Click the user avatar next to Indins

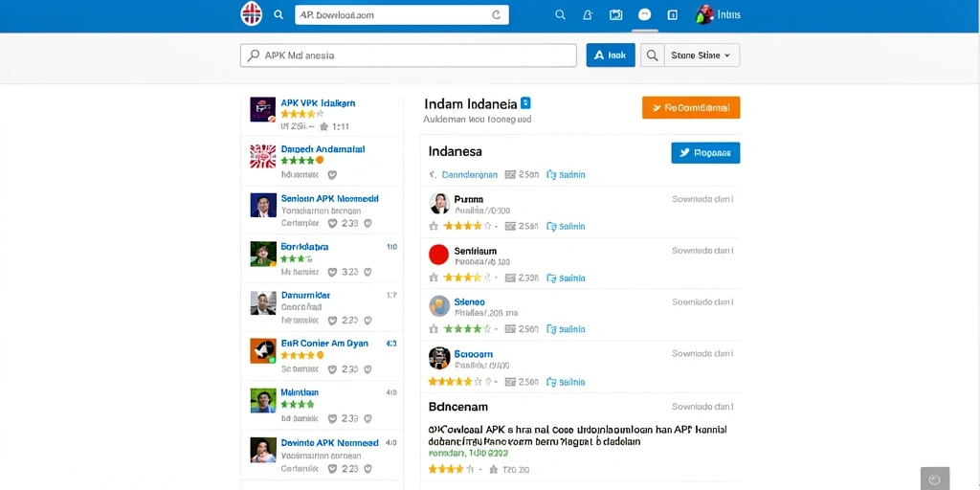(x=704, y=14)
